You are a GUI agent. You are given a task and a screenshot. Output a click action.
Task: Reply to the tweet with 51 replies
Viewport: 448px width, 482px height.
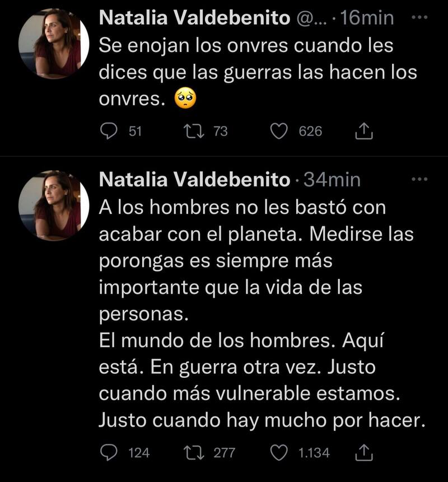click(x=107, y=131)
